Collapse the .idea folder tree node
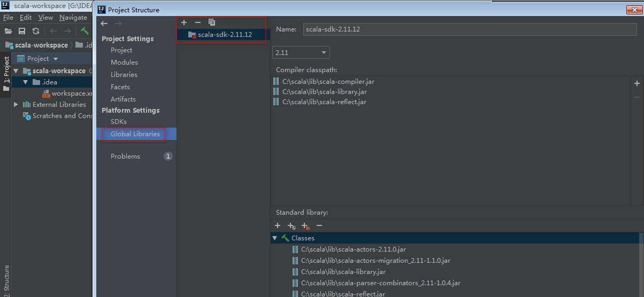The image size is (644, 297). pyautogui.click(x=25, y=82)
